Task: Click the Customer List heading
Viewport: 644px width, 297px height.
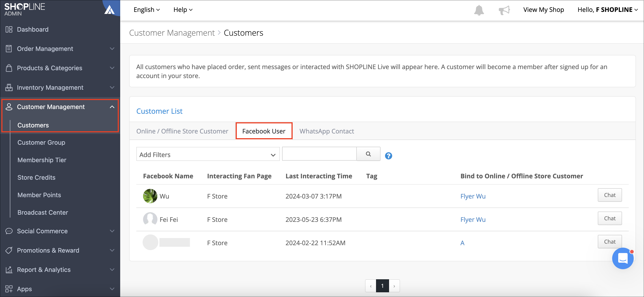Action: coord(159,111)
